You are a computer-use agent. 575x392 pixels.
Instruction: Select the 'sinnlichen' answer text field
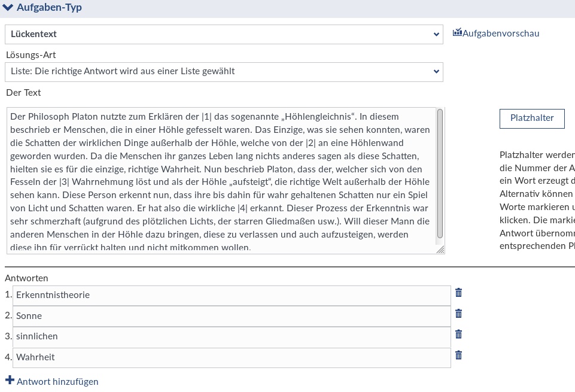[x=231, y=336]
